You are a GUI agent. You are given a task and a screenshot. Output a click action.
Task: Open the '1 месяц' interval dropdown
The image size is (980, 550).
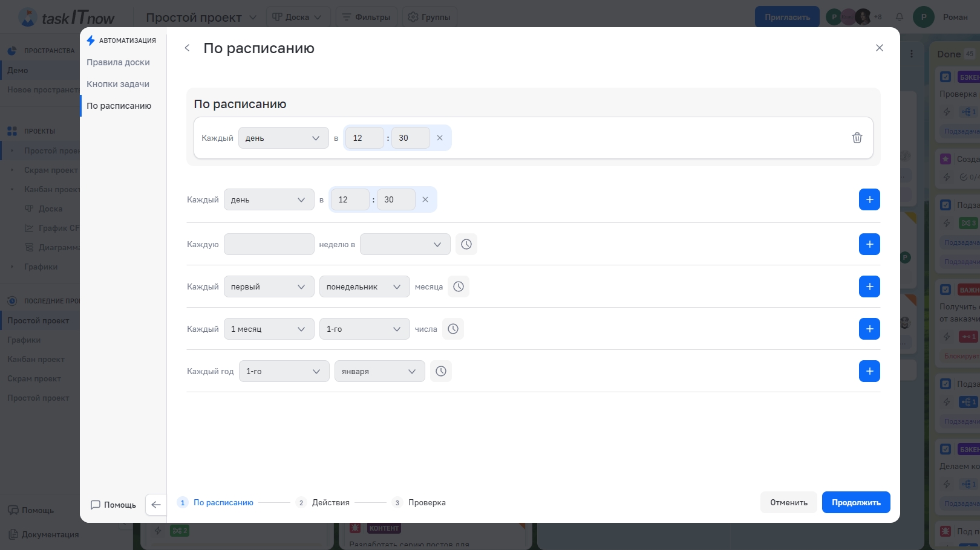tap(269, 329)
